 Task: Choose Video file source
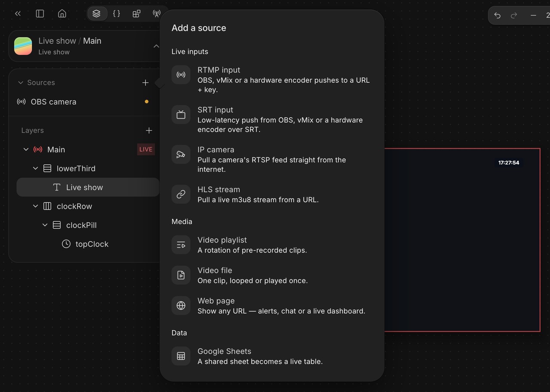[272, 275]
